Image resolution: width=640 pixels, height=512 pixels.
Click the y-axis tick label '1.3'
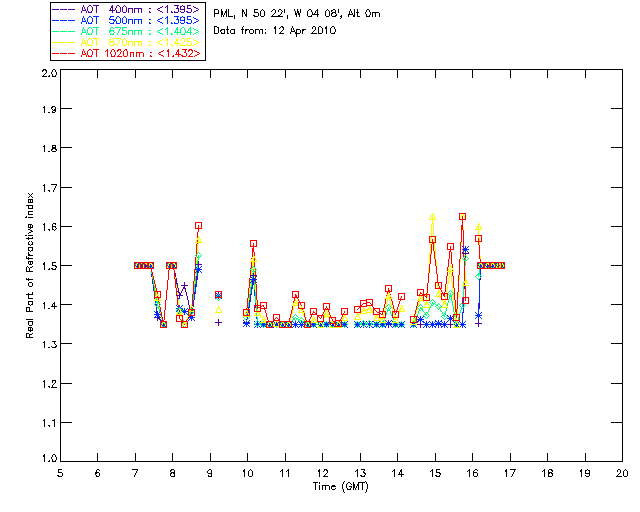click(x=49, y=344)
